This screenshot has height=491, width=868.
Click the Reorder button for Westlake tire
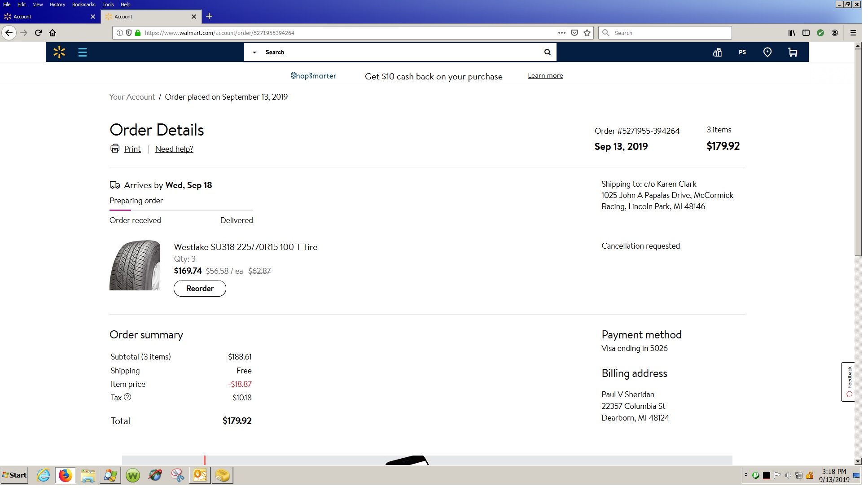[200, 289]
